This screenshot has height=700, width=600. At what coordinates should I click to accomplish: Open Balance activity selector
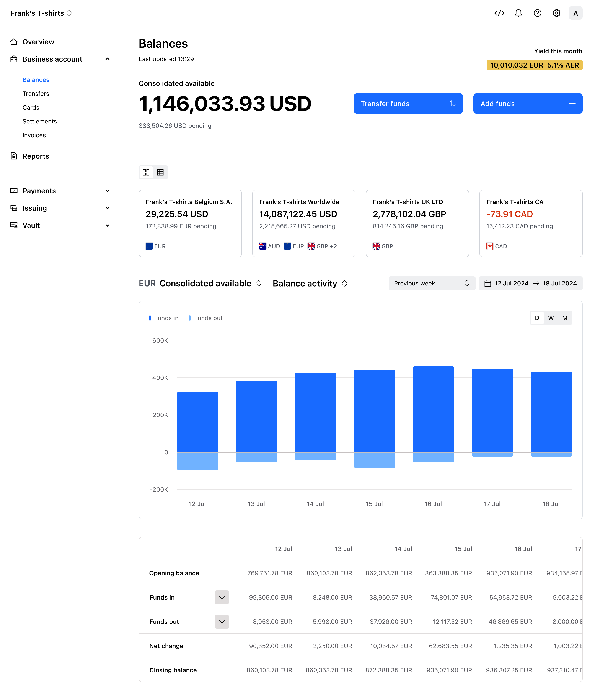tap(310, 284)
